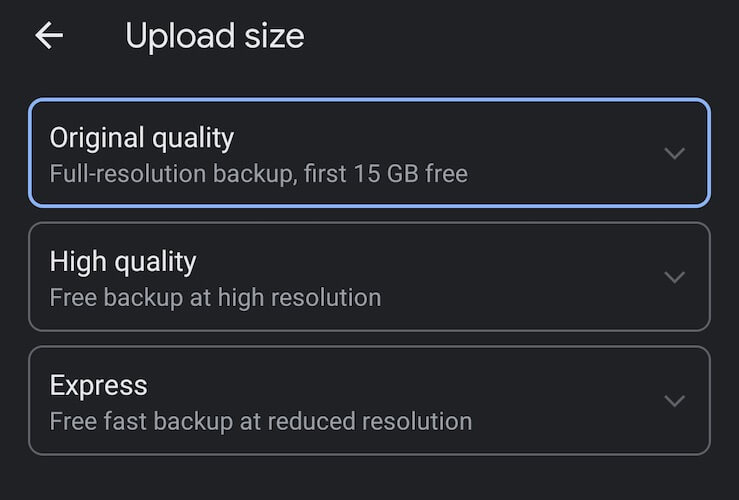Tap the "Express" heading text
This screenshot has height=500, width=739.
point(98,386)
